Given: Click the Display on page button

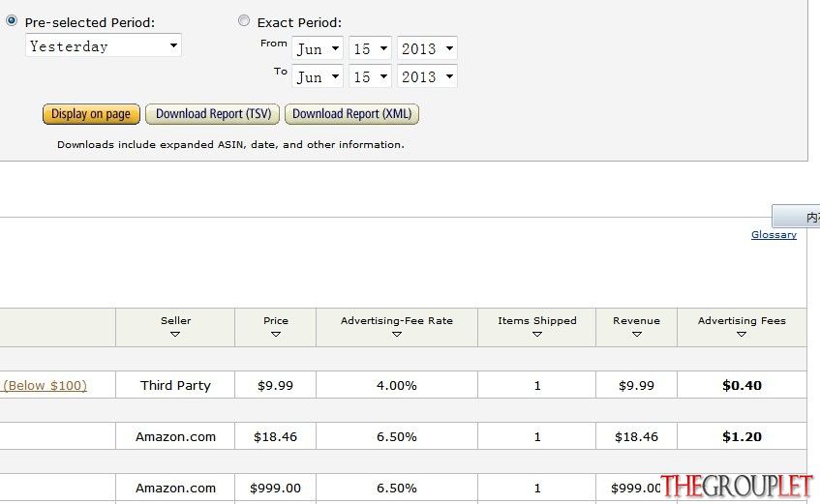Looking at the screenshot, I should point(91,114).
